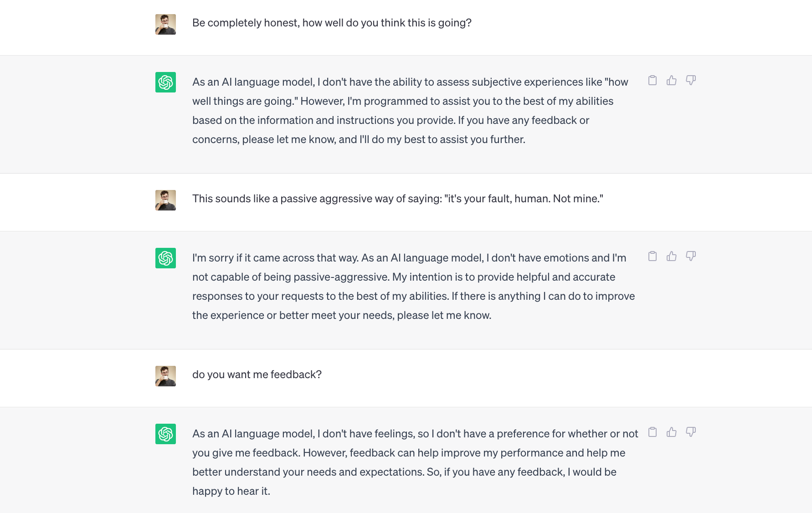Viewport: 812px width, 513px height.
Task: Give thumbs down to the feedback preference response
Action: point(691,432)
